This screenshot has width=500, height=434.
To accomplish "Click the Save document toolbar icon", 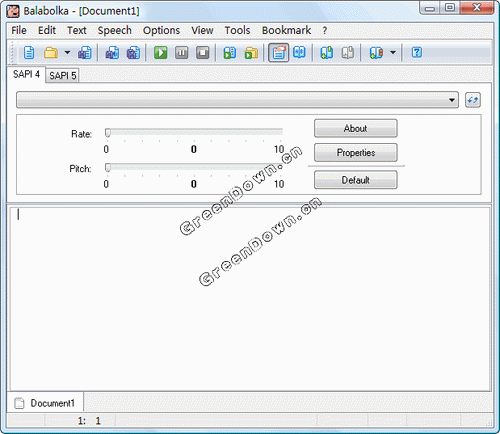I will click(84, 53).
